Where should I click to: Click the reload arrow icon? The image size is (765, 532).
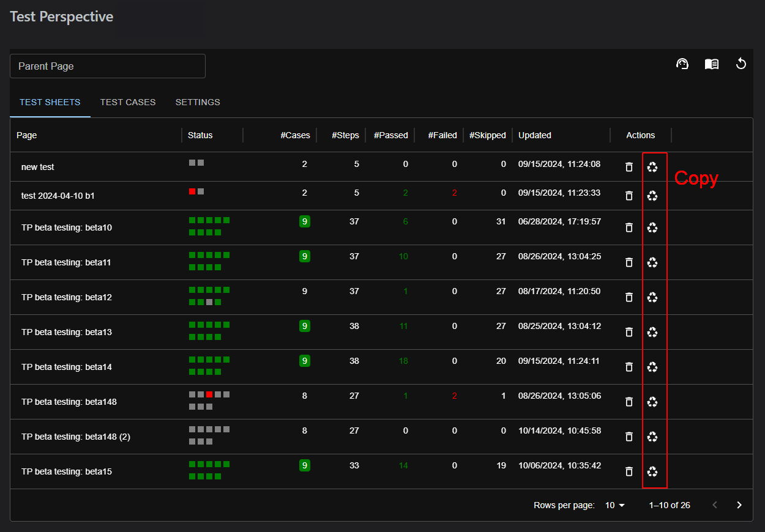click(741, 64)
